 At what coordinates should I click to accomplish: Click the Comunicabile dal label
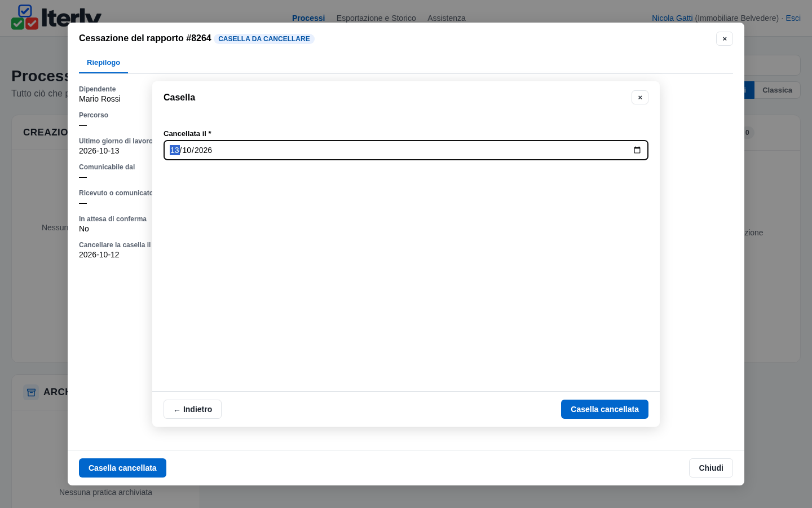coord(107,167)
